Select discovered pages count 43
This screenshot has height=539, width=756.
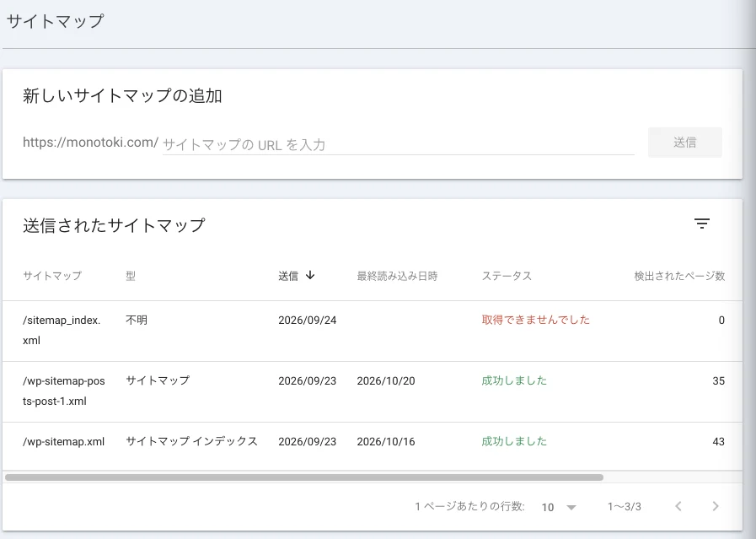pyautogui.click(x=718, y=441)
